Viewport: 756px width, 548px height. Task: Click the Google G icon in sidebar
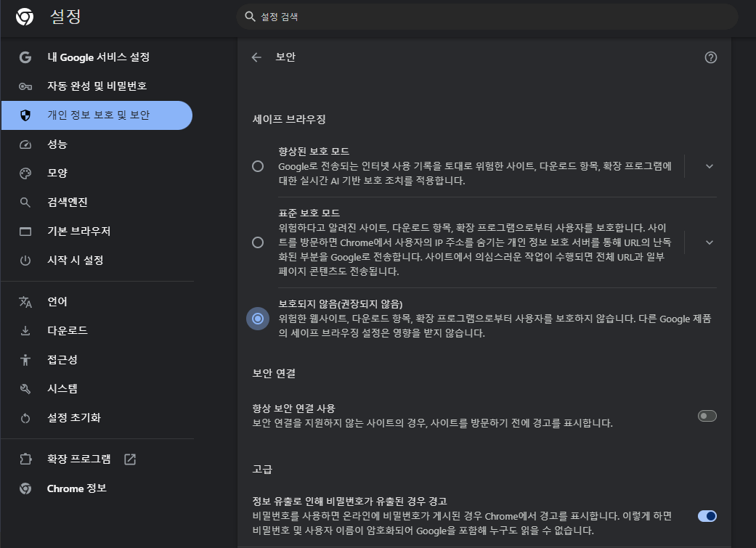pyautogui.click(x=25, y=57)
